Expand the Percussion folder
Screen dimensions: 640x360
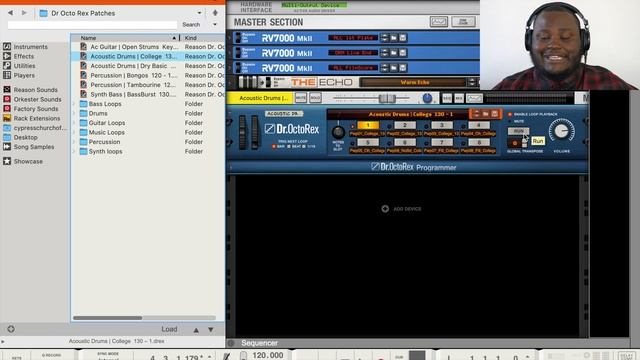pos(75,142)
